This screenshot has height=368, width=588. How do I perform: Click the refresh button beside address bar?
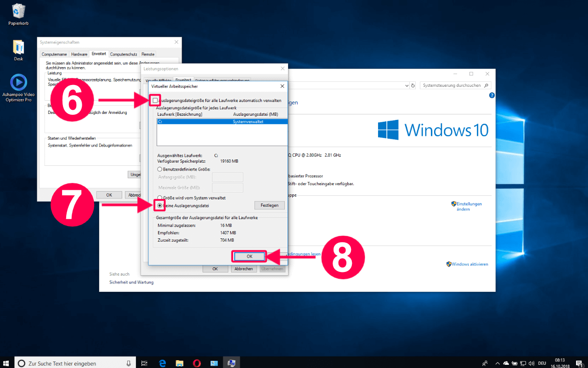coord(413,85)
